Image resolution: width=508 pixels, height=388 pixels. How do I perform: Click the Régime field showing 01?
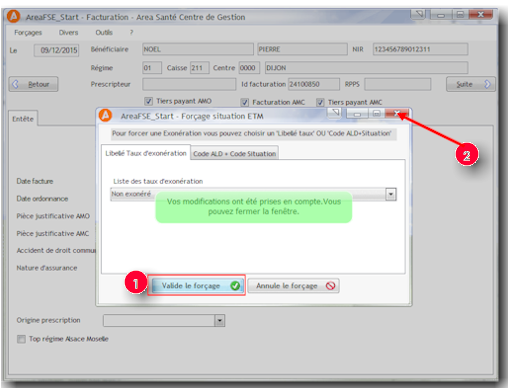tap(152, 68)
